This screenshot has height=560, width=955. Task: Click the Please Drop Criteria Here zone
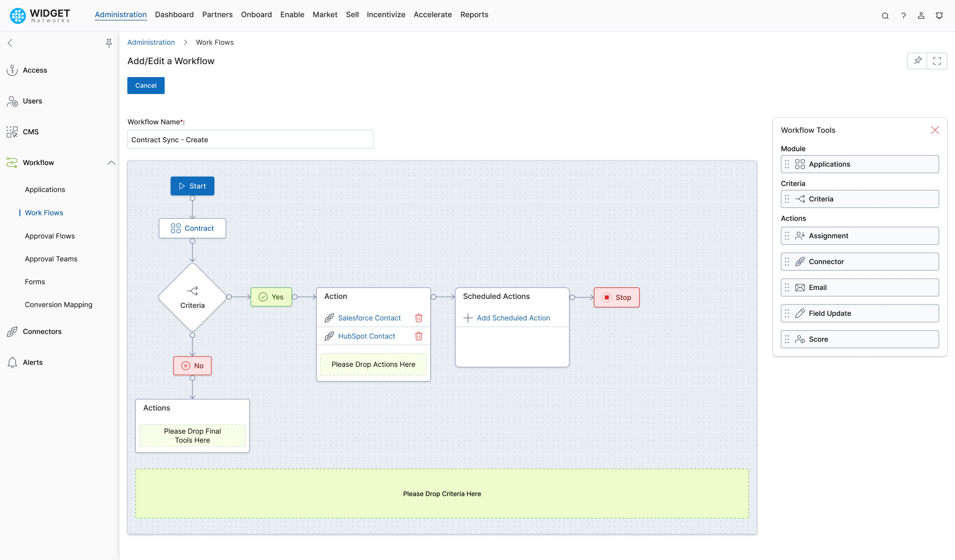[x=442, y=494]
